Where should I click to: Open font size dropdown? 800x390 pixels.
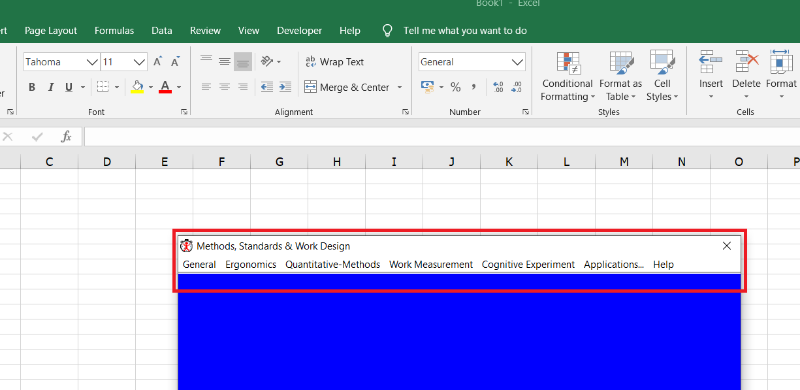click(x=139, y=62)
